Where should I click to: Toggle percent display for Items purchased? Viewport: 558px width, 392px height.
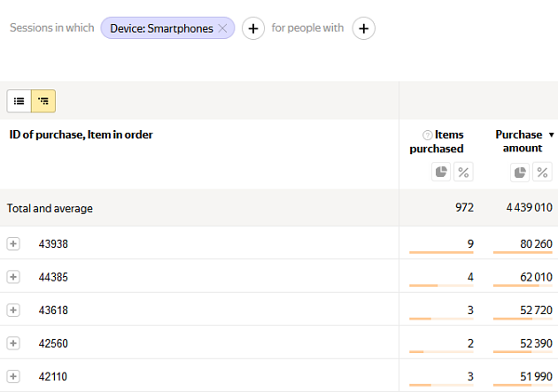pos(463,172)
